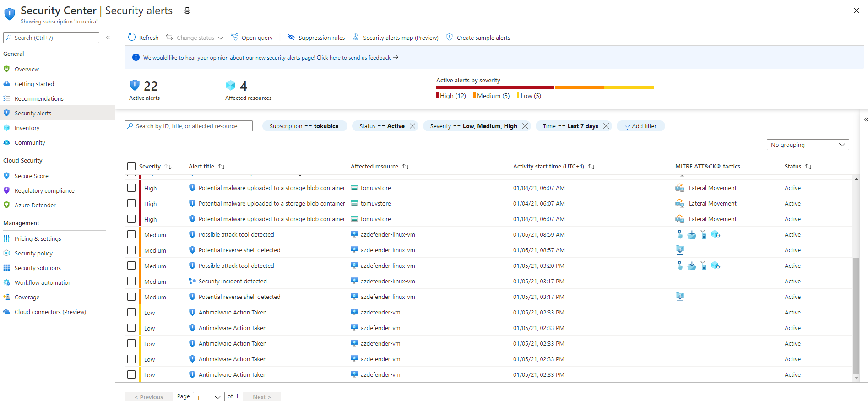The width and height of the screenshot is (868, 401).
Task: Tick the select-all checkbox in header
Action: [x=131, y=166]
